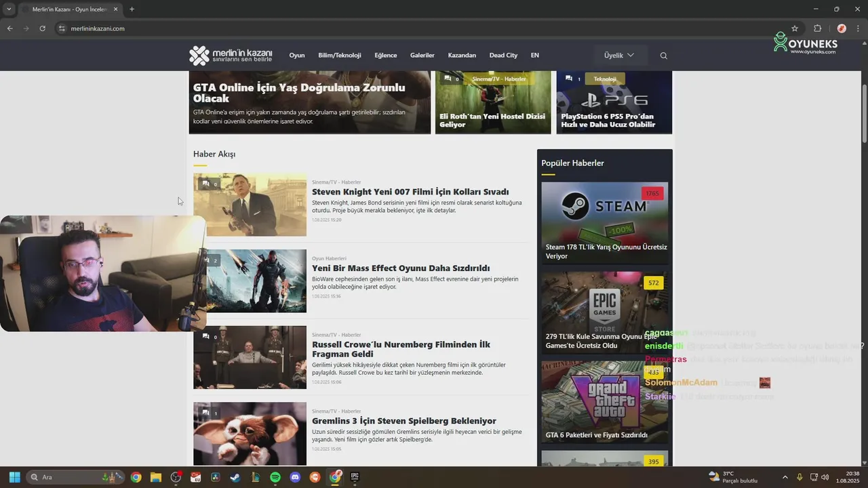868x488 pixels.
Task: Open Yeni Bir Mass Effect Oyunu headline
Action: (x=401, y=268)
